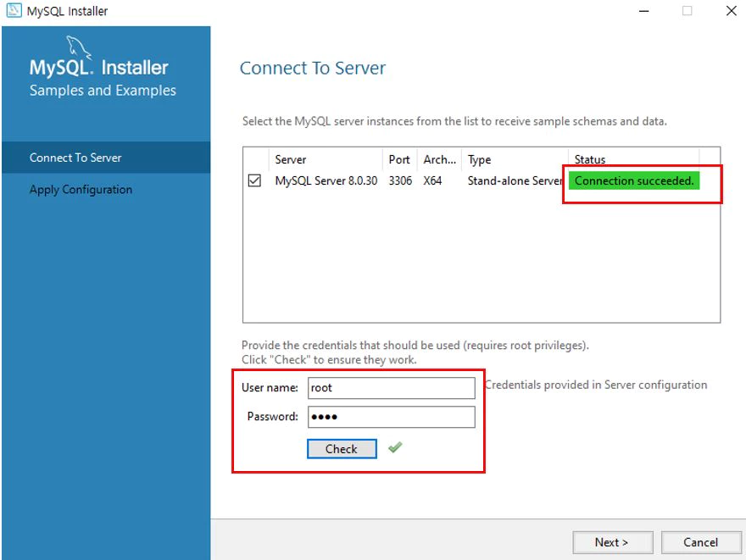Click the Arch... column header
Image resolution: width=746 pixels, height=560 pixels.
[440, 159]
